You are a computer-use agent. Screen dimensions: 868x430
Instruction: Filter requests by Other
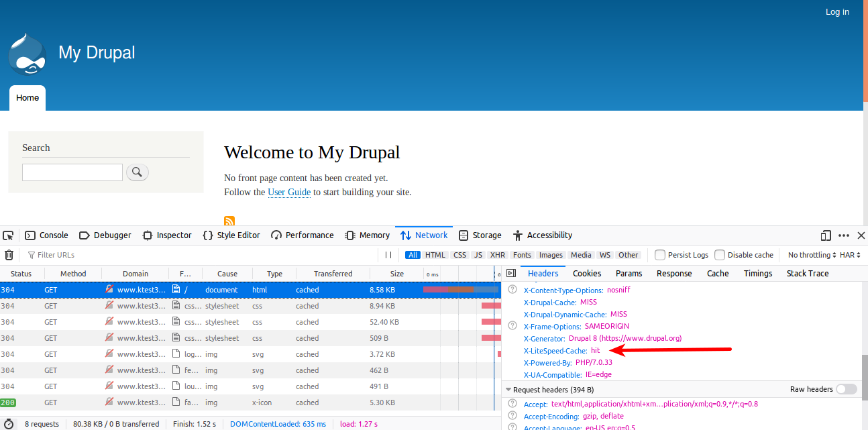[629, 255]
